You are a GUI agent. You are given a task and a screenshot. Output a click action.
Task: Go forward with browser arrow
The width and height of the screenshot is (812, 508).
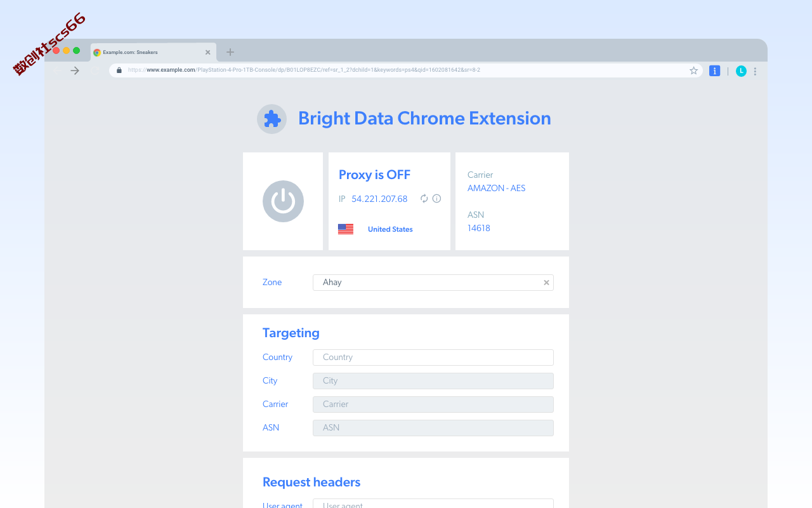coord(75,70)
